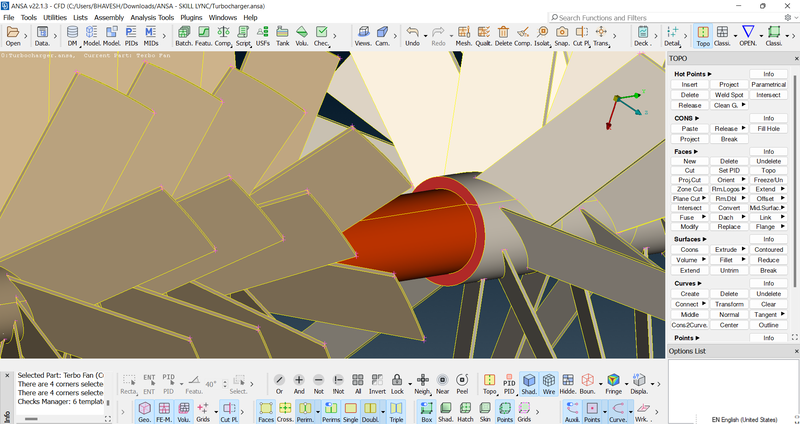Toggle Wire display mode

coord(548,384)
